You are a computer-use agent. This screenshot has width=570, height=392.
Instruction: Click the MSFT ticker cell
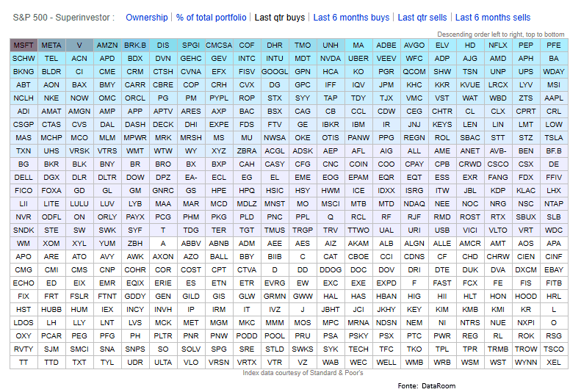pyautogui.click(x=24, y=45)
